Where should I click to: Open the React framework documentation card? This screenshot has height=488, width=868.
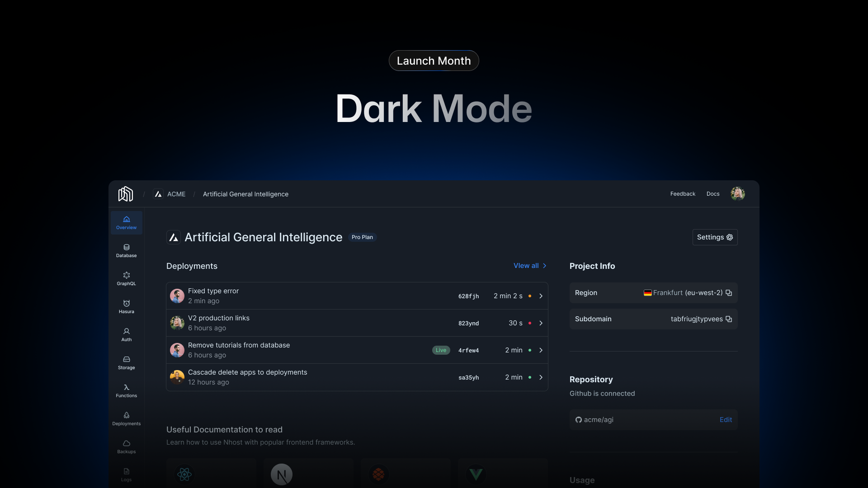211,474
